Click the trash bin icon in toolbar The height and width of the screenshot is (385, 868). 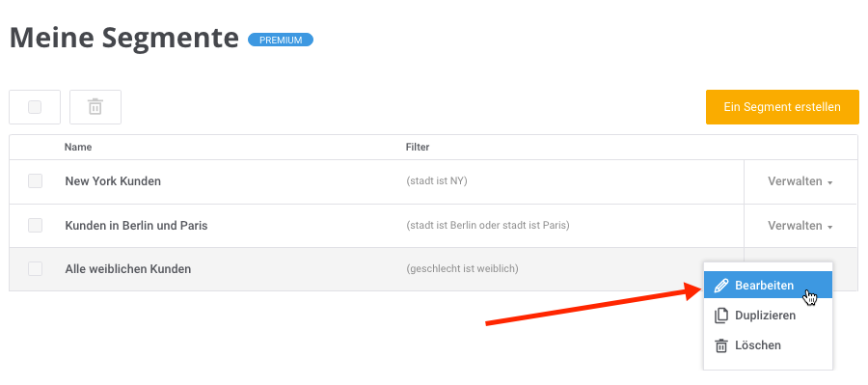(95, 107)
